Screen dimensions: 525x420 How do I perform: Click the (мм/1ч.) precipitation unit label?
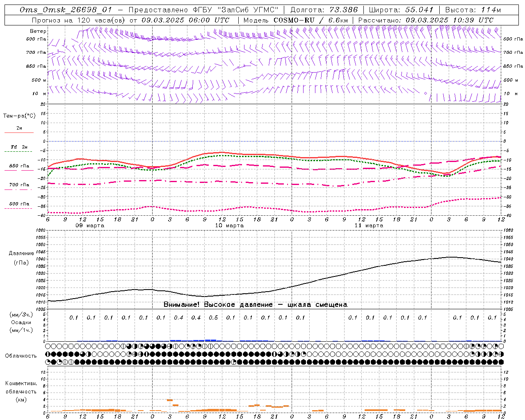(x=21, y=330)
